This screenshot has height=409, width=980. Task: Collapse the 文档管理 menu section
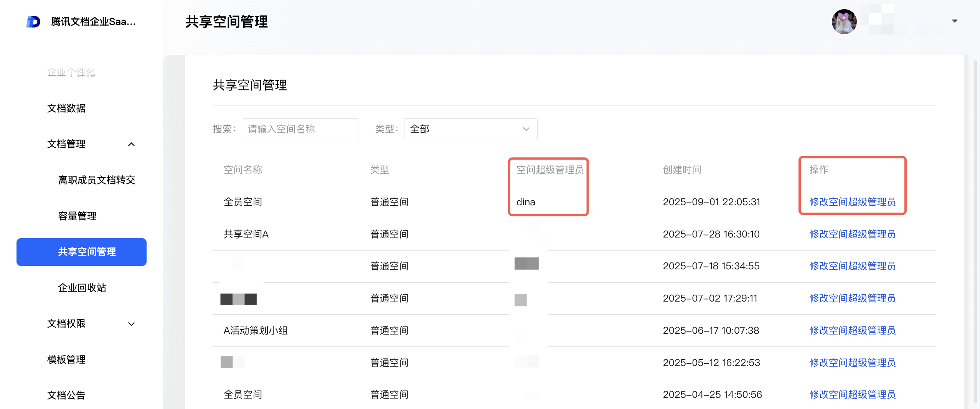coord(131,144)
